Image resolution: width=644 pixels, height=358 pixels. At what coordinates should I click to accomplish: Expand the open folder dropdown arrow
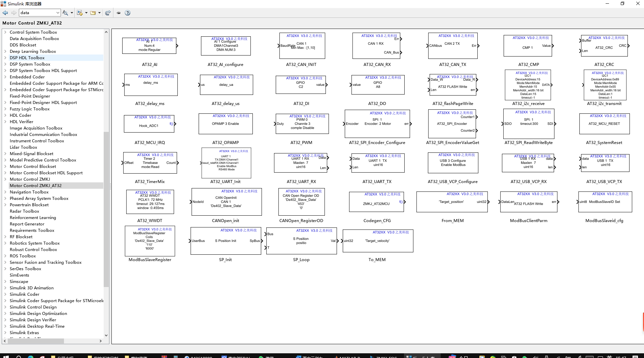coord(99,13)
